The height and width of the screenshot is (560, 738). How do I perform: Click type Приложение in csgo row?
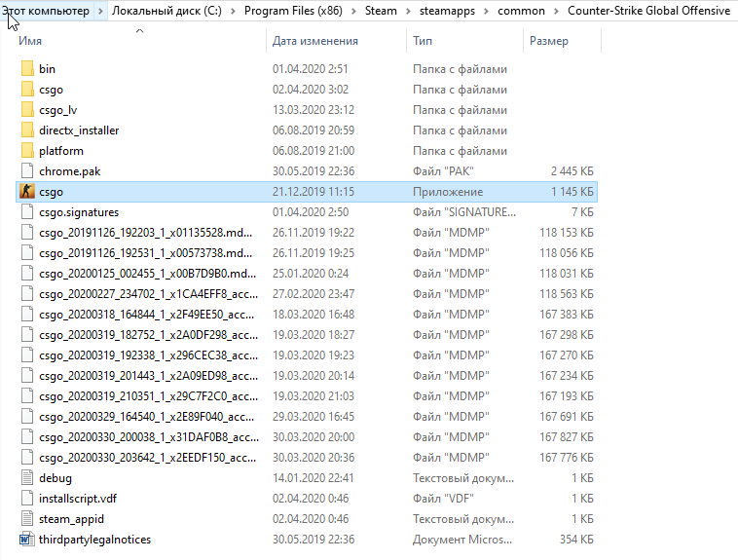(448, 192)
